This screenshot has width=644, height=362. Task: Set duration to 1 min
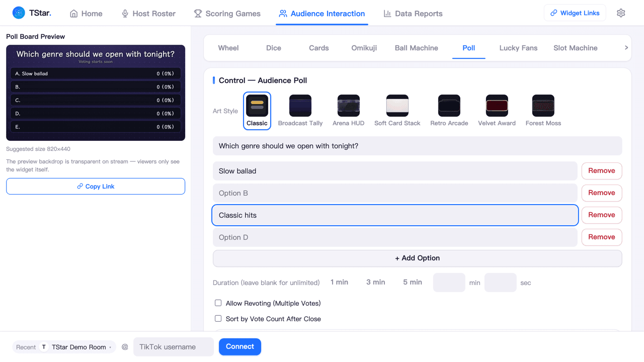[x=340, y=283]
